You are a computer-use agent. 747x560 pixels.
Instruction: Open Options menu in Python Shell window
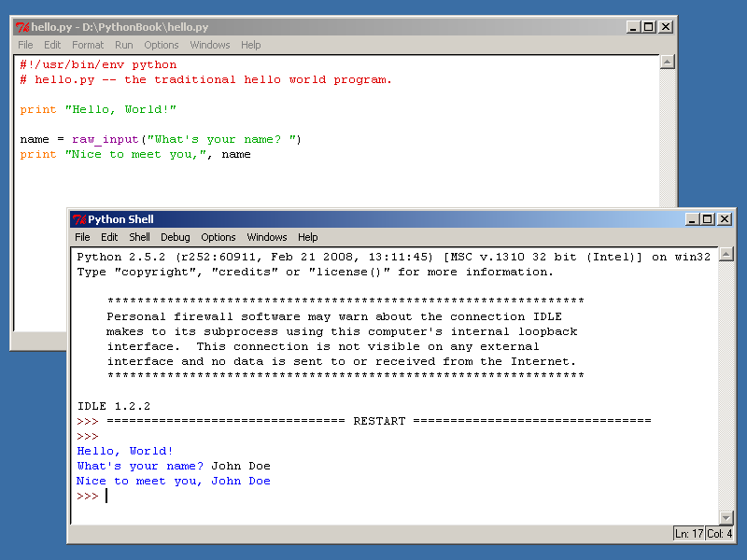[x=218, y=237]
